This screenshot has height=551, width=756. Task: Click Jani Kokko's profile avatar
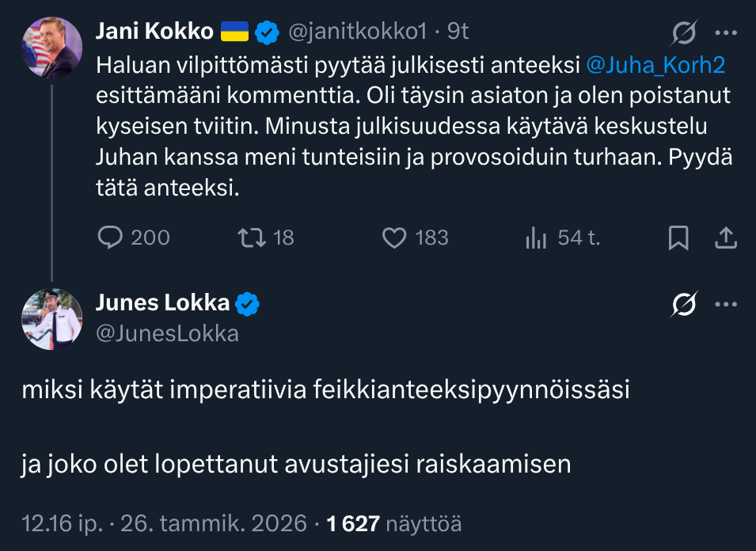click(51, 47)
